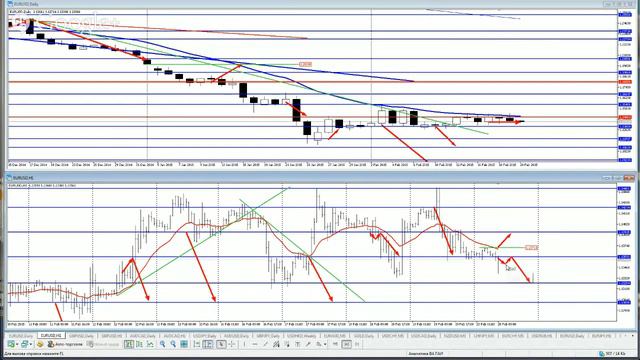Open the GBPUSD,H1 chart tab
The height and width of the screenshot is (360, 640).
[x=112, y=336]
